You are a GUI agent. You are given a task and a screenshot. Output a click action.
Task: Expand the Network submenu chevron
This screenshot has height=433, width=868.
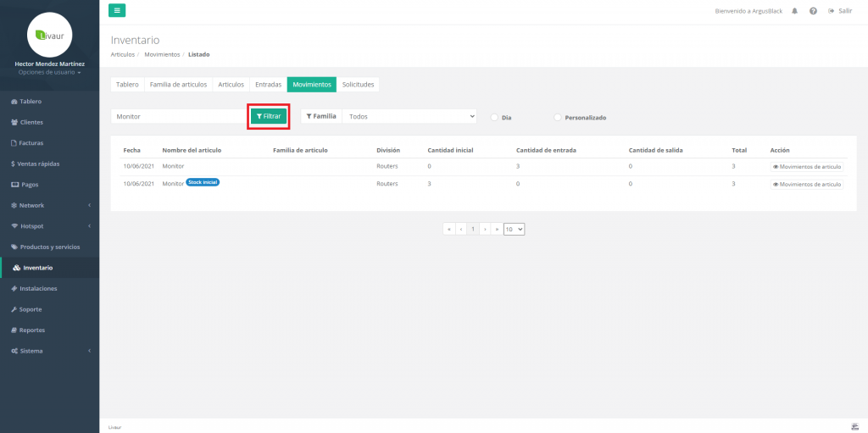point(89,205)
